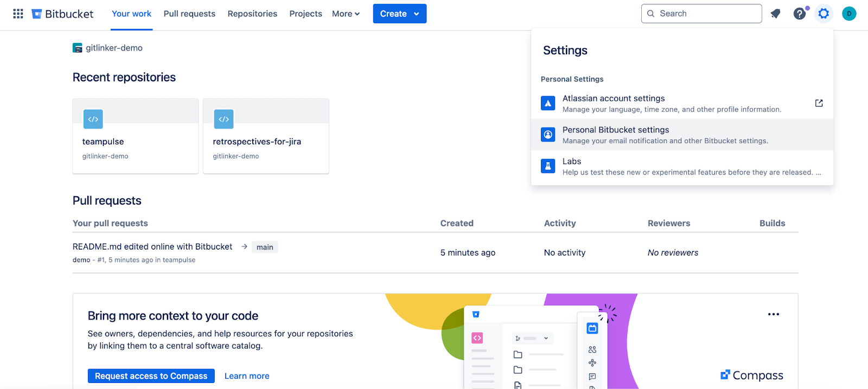
Task: Go to the Pull requests nav tab
Action: coord(189,14)
